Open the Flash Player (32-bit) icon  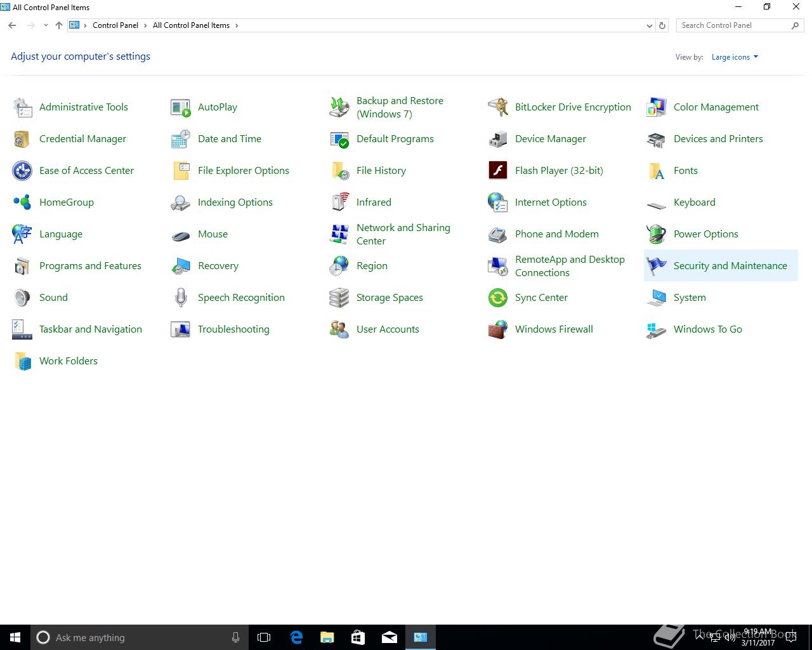tap(498, 171)
